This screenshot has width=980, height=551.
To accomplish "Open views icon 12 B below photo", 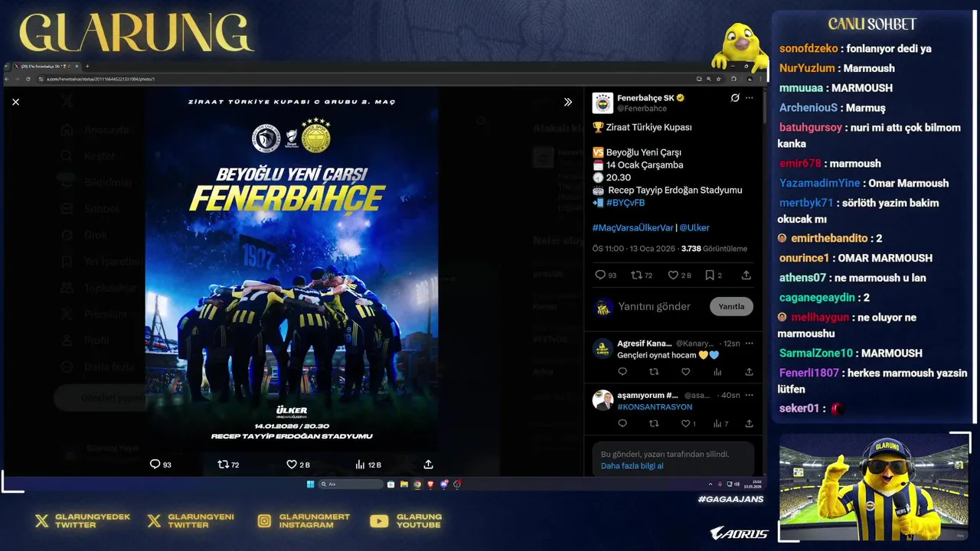I will (x=368, y=464).
